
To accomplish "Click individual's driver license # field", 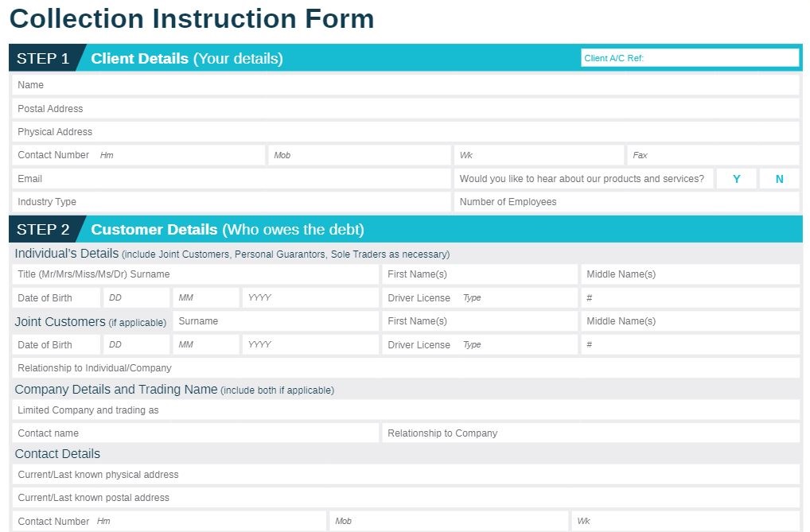I will [x=690, y=298].
